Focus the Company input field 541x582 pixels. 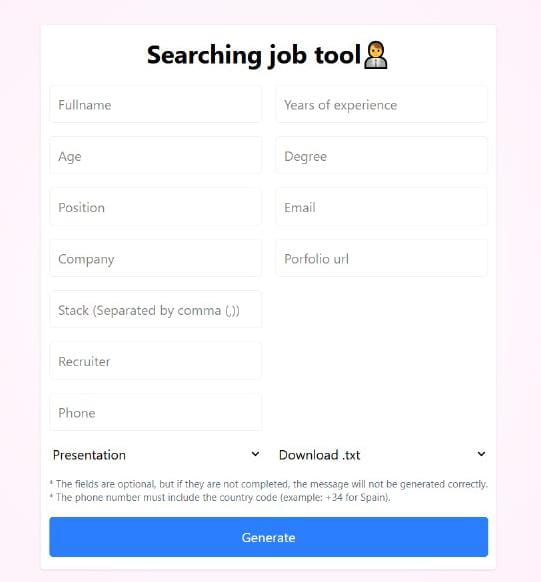tap(156, 259)
